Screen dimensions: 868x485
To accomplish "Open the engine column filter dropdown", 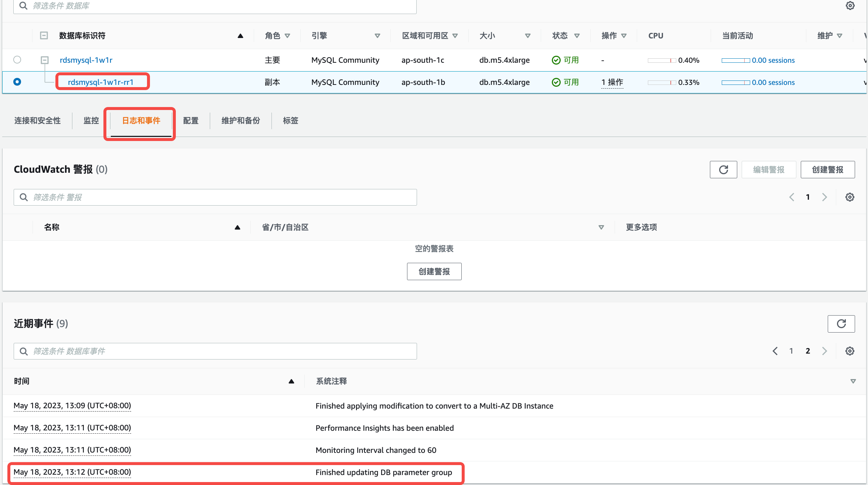I will [377, 36].
